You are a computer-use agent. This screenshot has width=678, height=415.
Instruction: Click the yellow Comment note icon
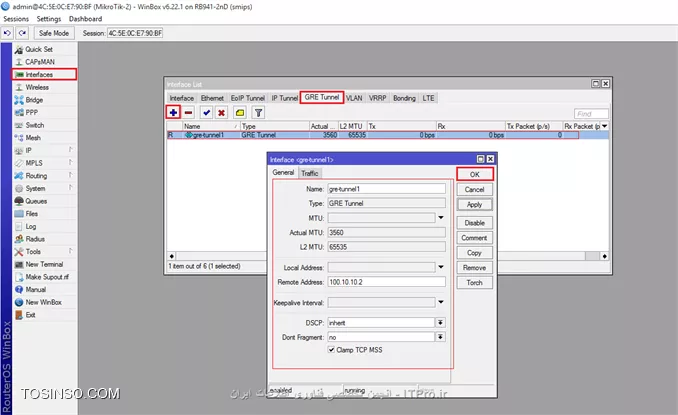[240, 113]
